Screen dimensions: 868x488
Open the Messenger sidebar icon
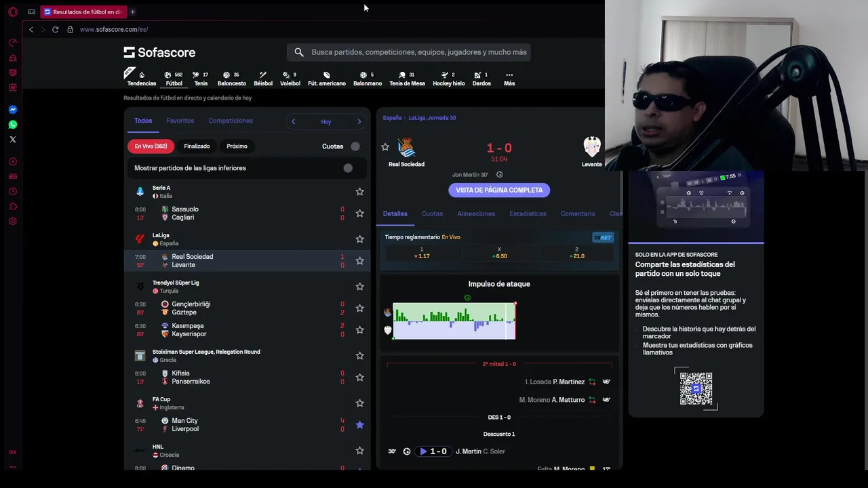(12, 109)
